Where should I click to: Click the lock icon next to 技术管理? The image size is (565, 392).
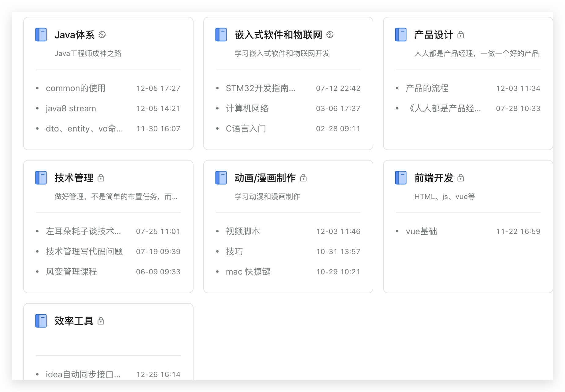(101, 178)
